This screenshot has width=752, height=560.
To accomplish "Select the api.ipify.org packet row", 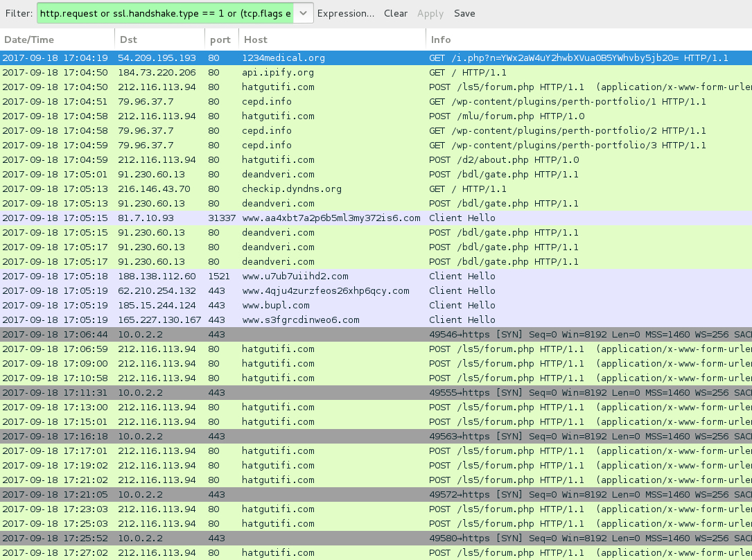I will tap(376, 72).
